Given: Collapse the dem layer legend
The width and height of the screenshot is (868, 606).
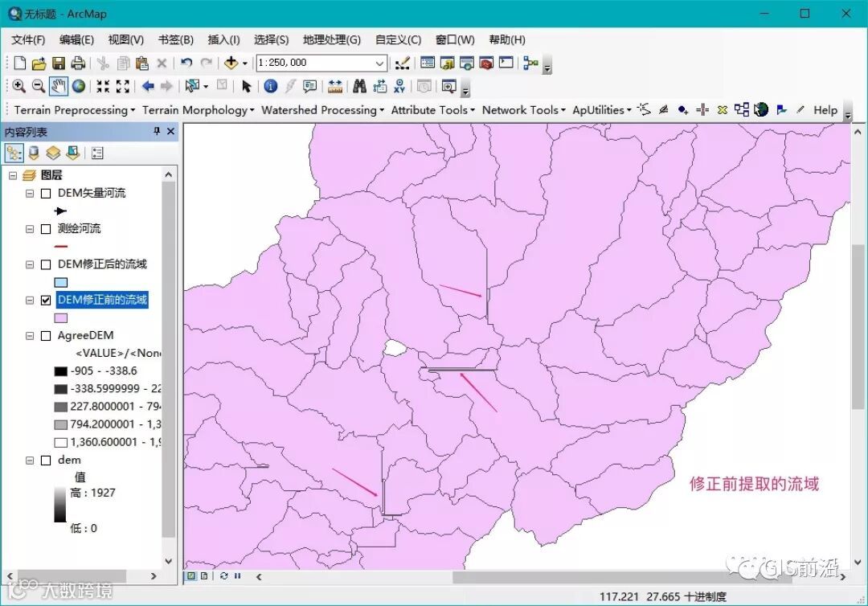Looking at the screenshot, I should coord(30,461).
